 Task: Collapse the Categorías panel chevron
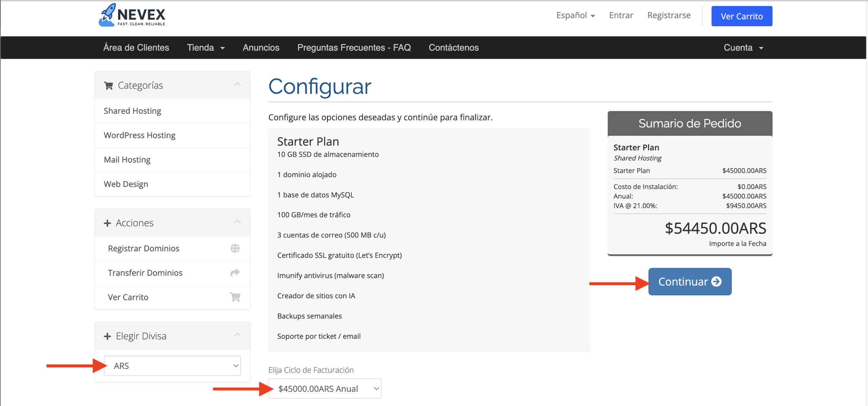[x=237, y=85]
